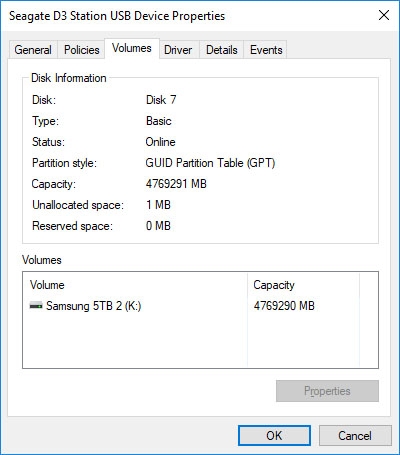The width and height of the screenshot is (400, 455).
Task: Dismiss the dialog with Cancel
Action: (x=355, y=435)
